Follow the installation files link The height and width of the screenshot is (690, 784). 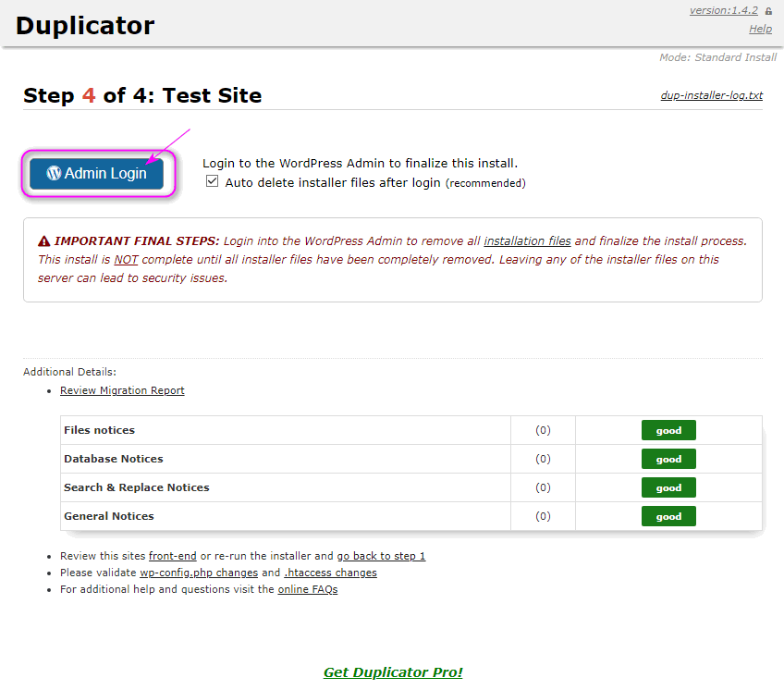coord(527,241)
